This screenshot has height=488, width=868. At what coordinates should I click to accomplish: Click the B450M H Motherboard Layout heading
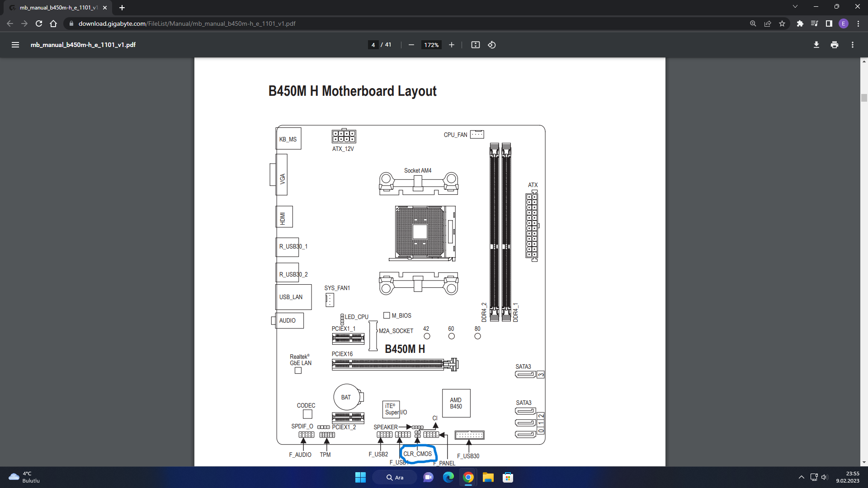(x=352, y=91)
